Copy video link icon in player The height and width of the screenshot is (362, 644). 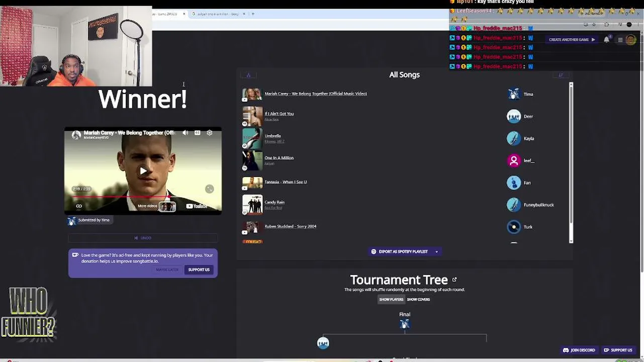pyautogui.click(x=79, y=206)
